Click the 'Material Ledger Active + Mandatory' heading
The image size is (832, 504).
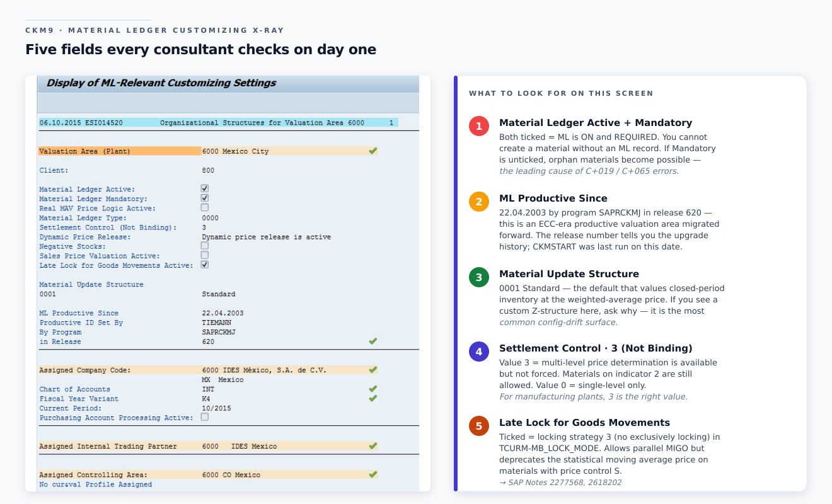click(x=596, y=123)
